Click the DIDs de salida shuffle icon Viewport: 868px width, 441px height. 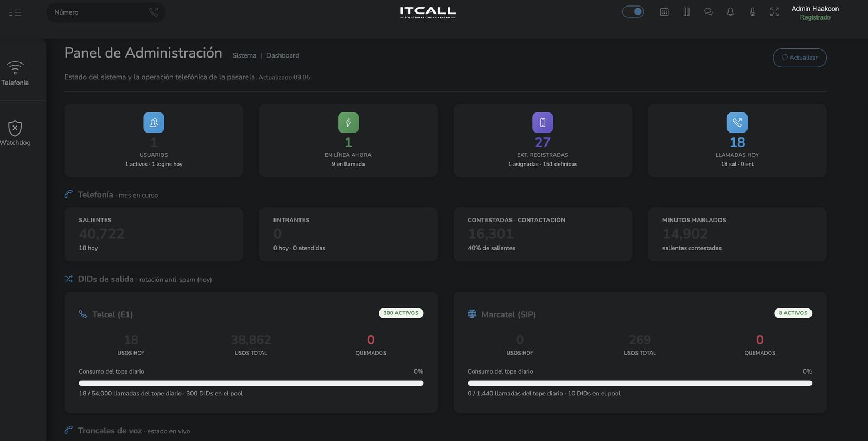tap(68, 279)
